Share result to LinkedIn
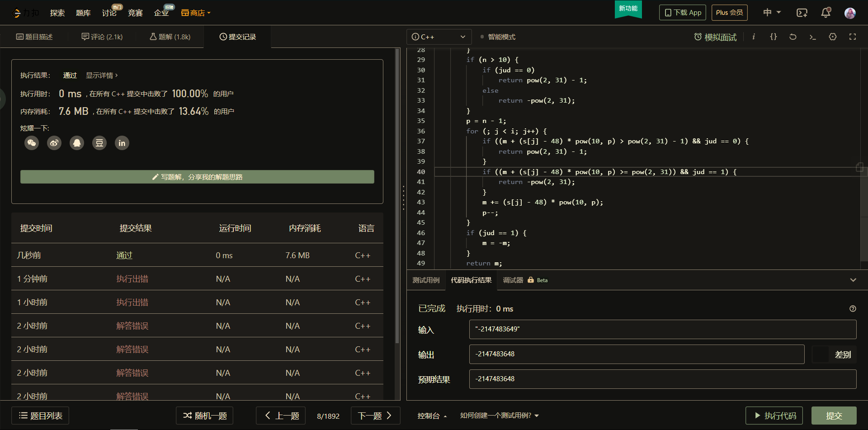The height and width of the screenshot is (430, 868). point(122,143)
